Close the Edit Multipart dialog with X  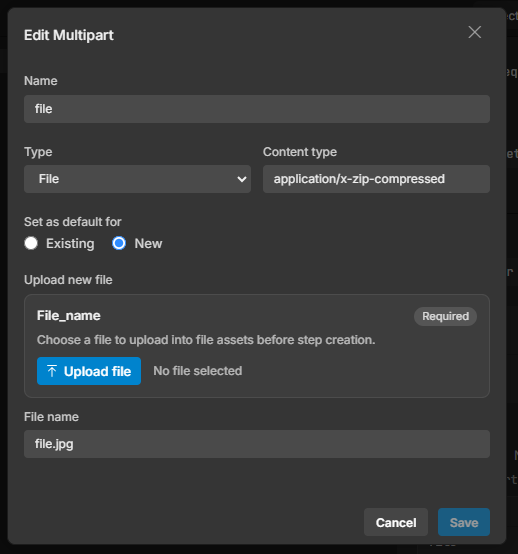(x=475, y=32)
